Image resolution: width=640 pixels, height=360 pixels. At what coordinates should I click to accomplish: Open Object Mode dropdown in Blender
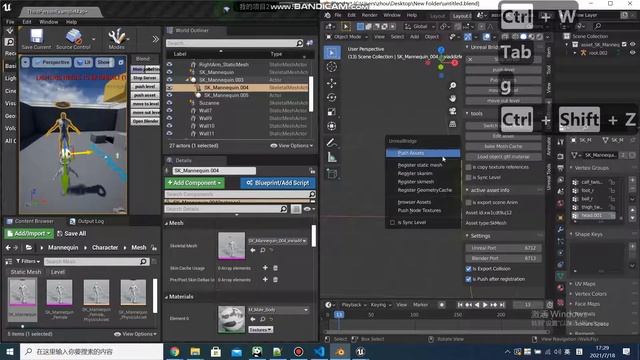[347, 37]
